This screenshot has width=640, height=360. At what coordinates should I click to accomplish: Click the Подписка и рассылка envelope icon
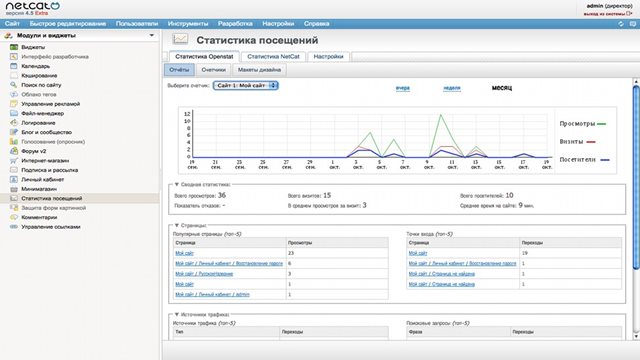click(14, 170)
